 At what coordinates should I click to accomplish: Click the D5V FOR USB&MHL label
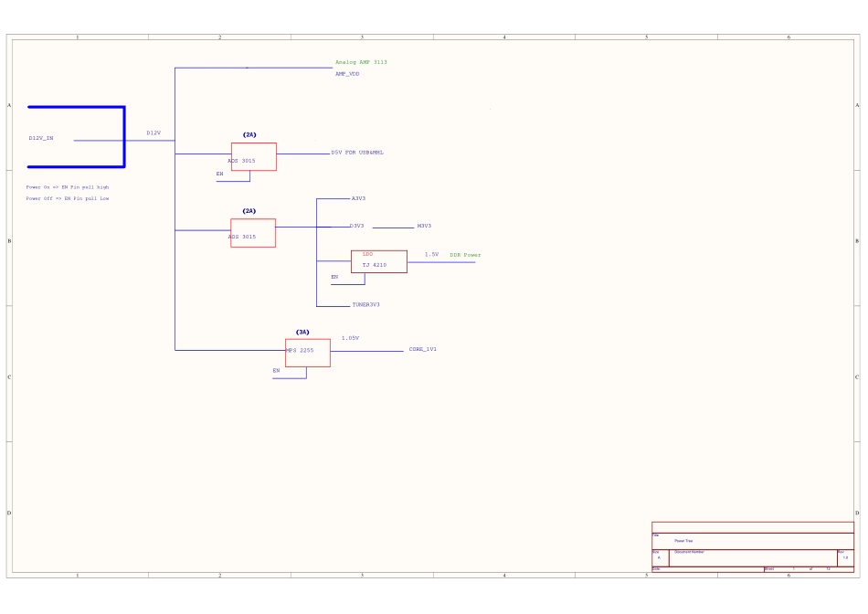357,153
